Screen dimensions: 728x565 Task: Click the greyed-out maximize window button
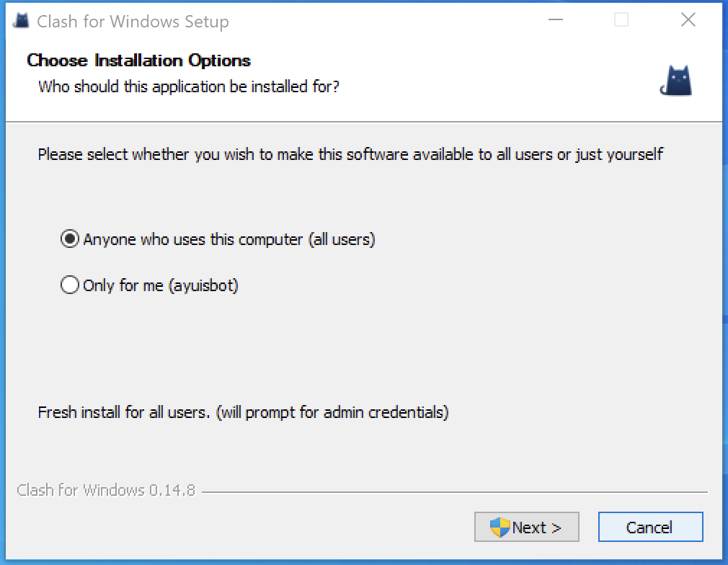[x=621, y=20]
